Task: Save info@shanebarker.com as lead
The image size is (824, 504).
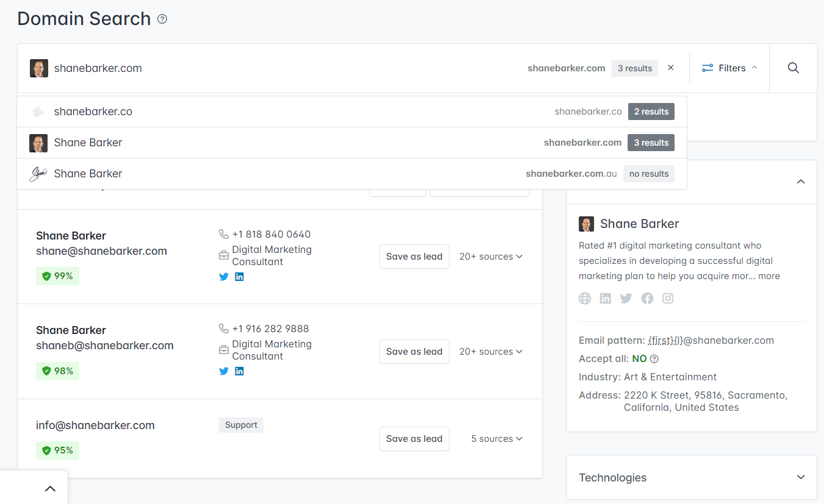Action: [414, 439]
